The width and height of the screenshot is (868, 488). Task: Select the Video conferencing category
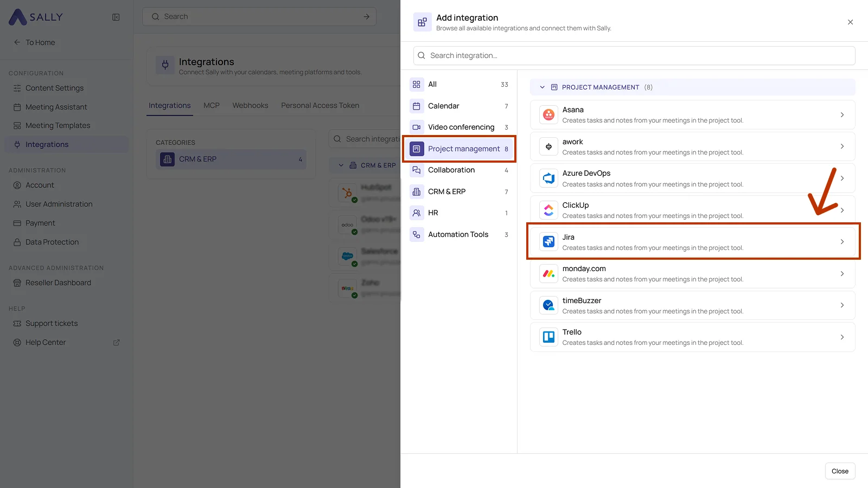[459, 127]
